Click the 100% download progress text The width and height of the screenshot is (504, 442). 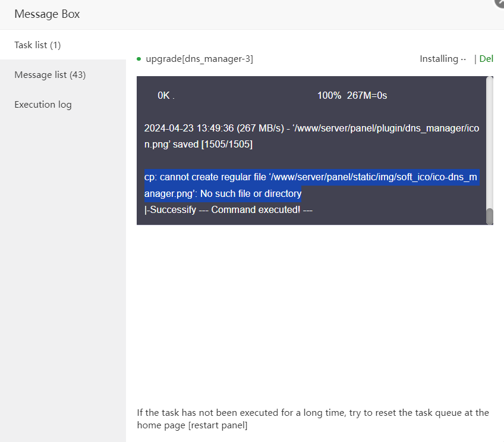pos(329,96)
